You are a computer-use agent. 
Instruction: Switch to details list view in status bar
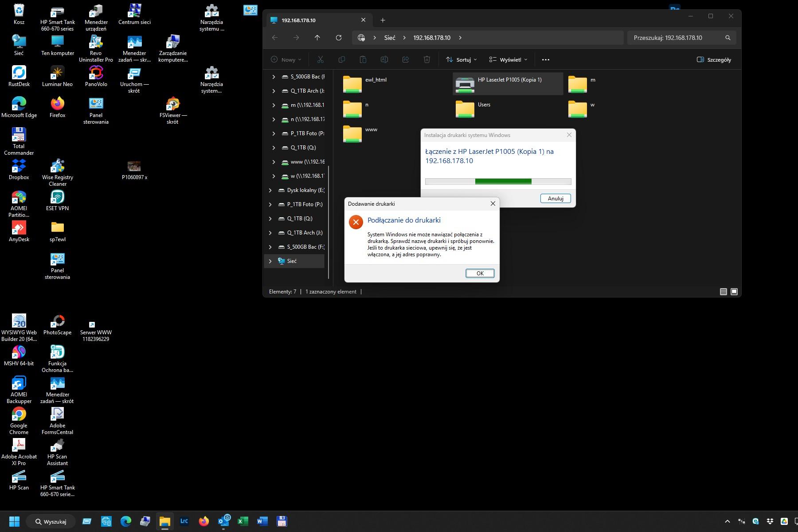point(723,292)
